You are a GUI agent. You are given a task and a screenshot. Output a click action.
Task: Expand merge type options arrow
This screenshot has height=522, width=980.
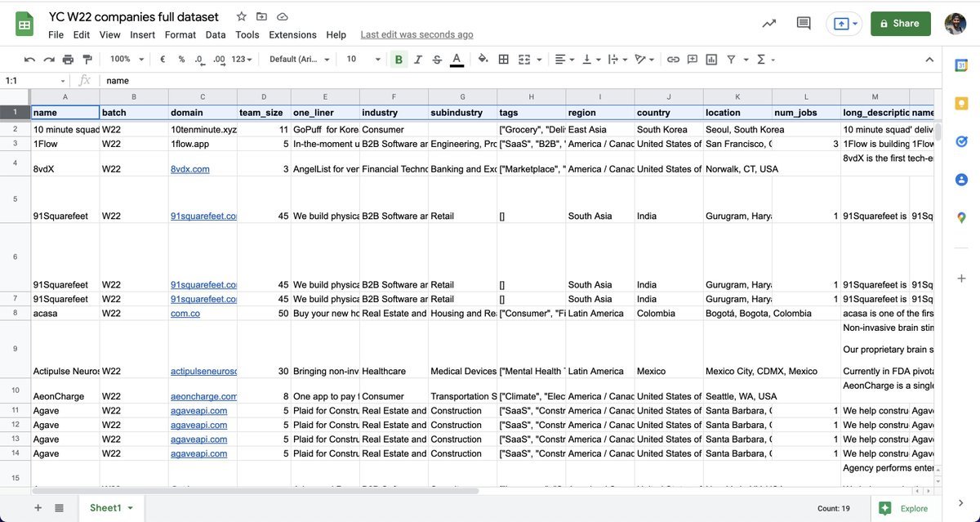click(539, 59)
